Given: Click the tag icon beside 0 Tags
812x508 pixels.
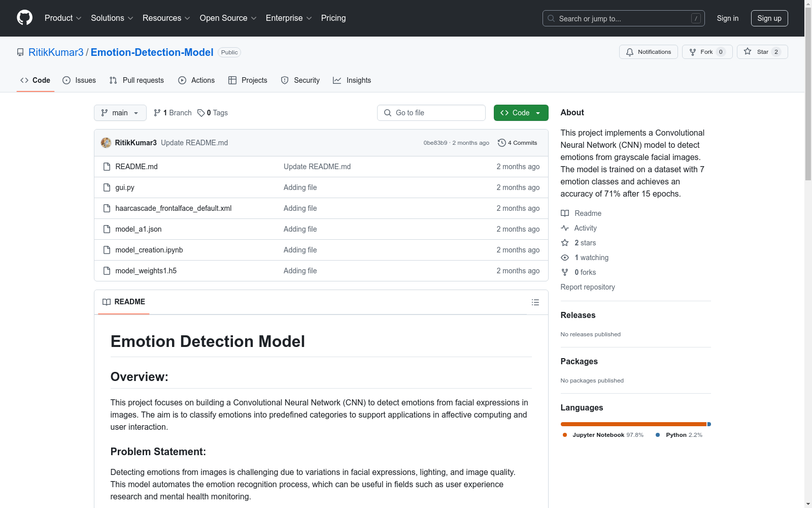Looking at the screenshot, I should pos(201,113).
